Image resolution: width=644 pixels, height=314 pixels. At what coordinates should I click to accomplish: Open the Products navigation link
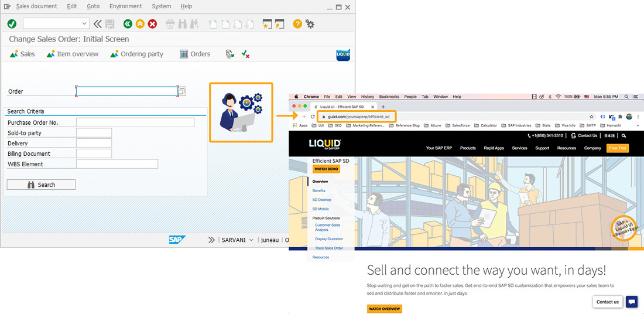pyautogui.click(x=468, y=148)
